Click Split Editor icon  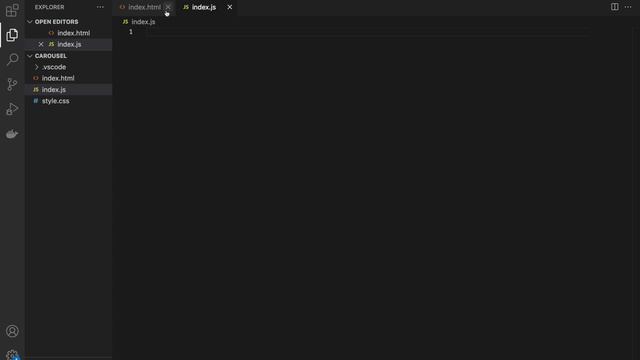point(614,7)
